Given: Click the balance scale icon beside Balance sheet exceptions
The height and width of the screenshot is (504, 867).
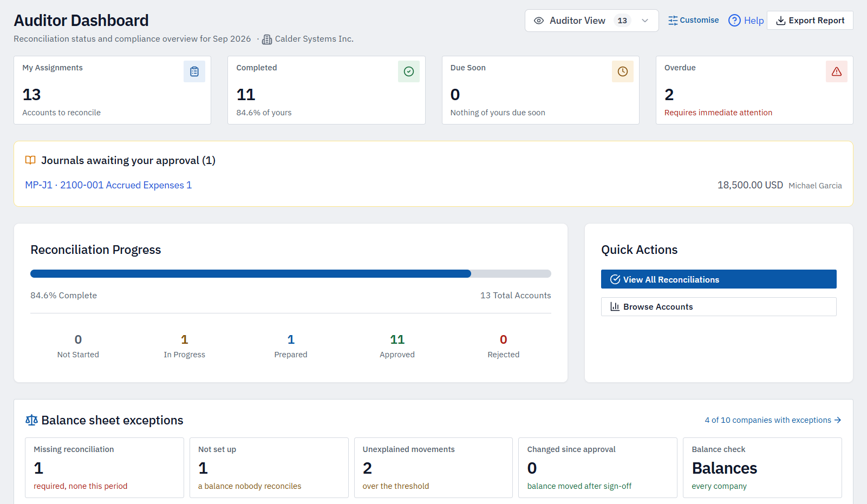Looking at the screenshot, I should pos(31,420).
